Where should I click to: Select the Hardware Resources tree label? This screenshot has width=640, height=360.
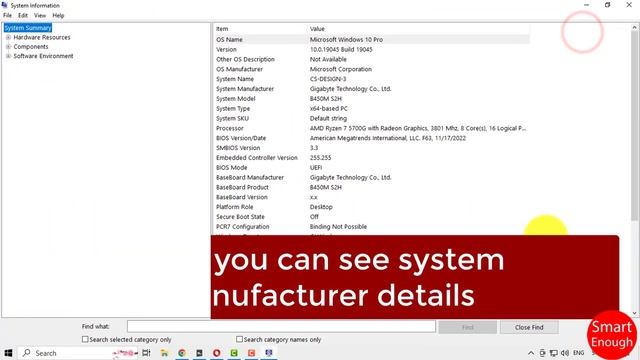click(42, 37)
